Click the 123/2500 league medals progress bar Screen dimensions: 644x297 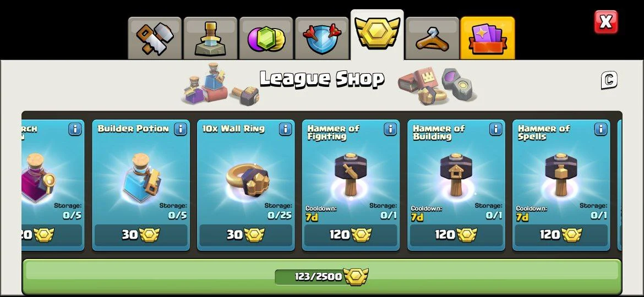click(321, 277)
